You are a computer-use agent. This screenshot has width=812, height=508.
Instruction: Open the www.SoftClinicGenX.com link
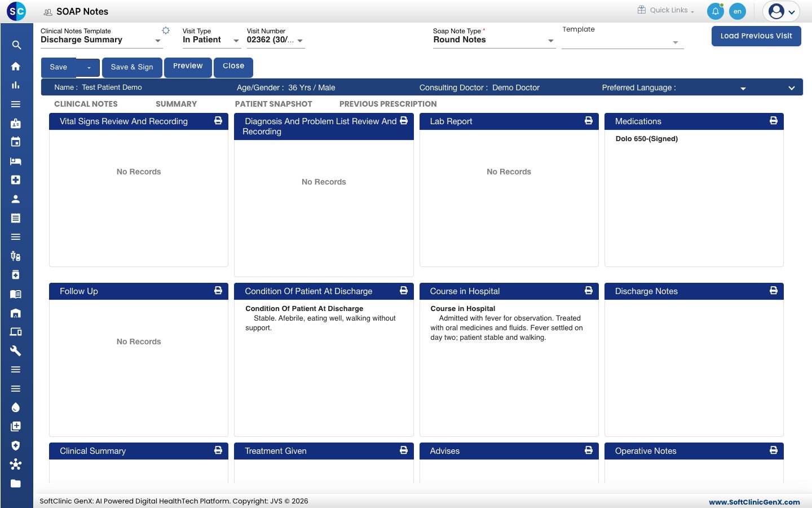tap(754, 502)
